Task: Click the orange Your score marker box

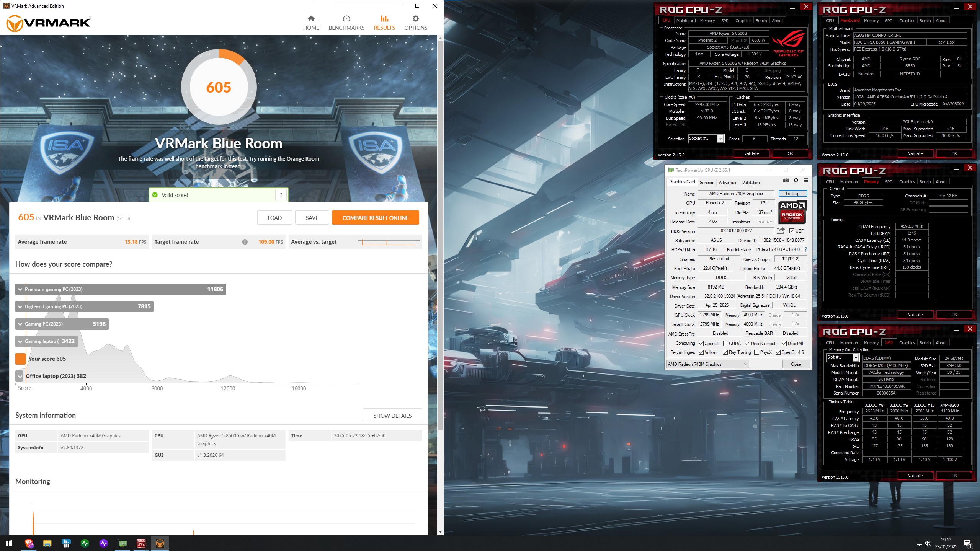Action: coord(20,359)
